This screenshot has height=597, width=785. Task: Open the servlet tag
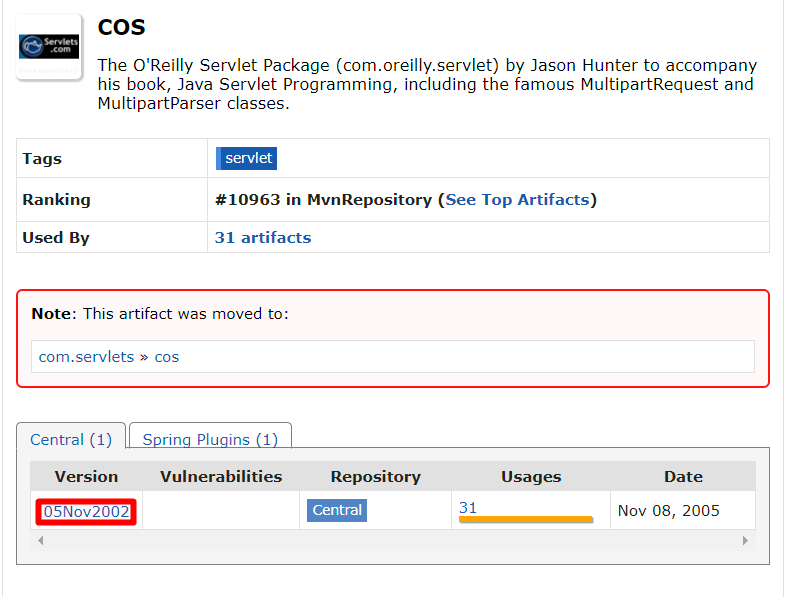coord(246,158)
